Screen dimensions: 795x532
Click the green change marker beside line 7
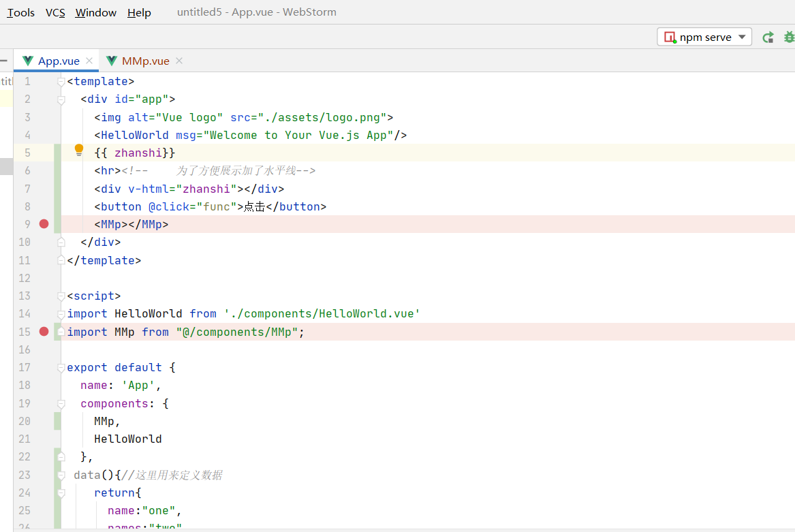click(58, 189)
